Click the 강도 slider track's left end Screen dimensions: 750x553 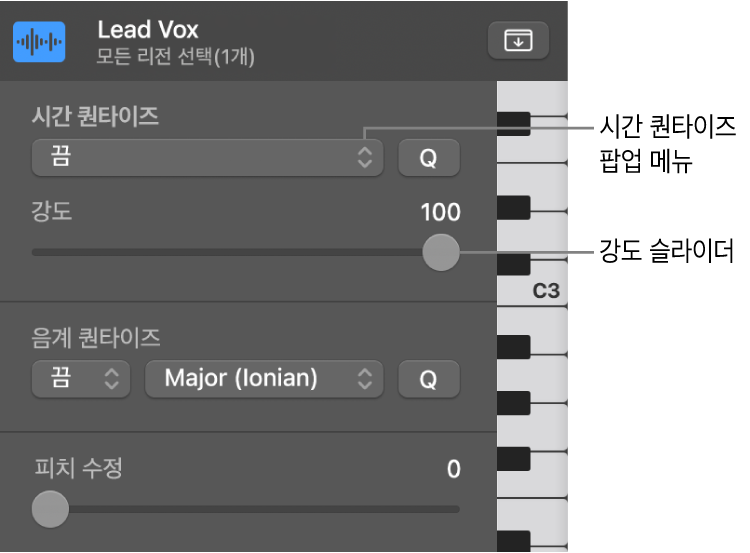[36, 253]
